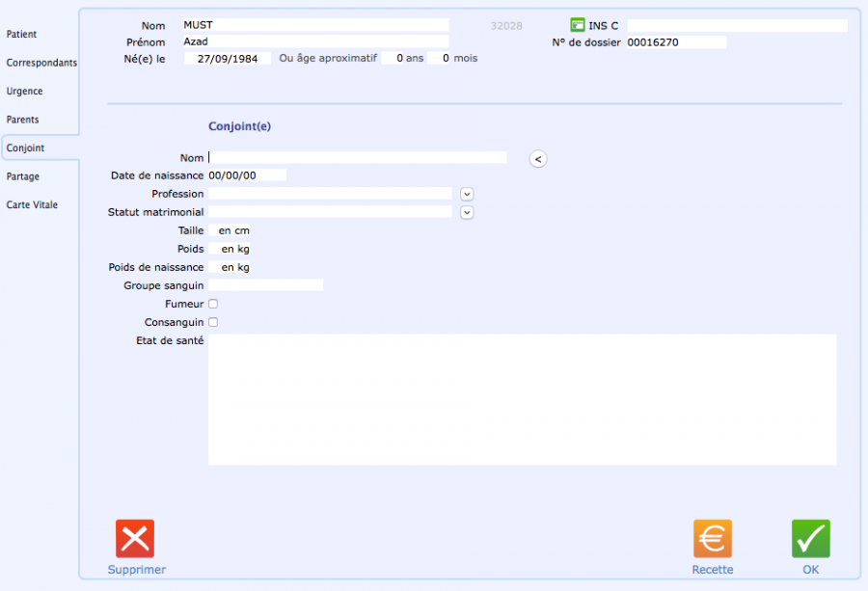Click the Statut matrimonial text field
Viewport: 868px width, 591px height.
point(330,212)
